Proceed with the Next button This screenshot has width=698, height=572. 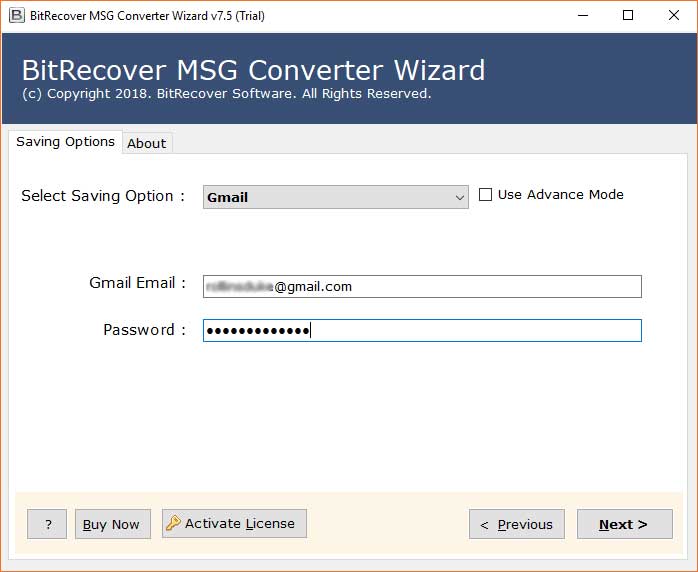(x=625, y=524)
